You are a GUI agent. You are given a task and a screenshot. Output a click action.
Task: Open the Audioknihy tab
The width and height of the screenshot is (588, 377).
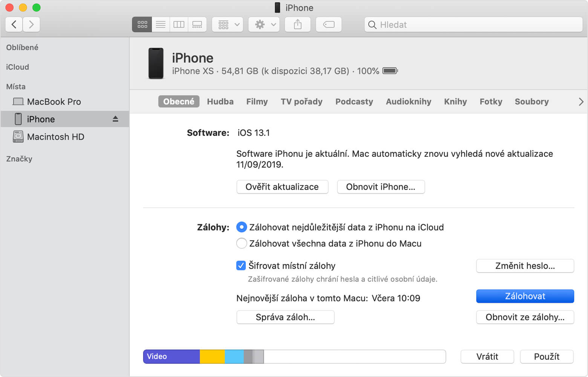tap(409, 102)
